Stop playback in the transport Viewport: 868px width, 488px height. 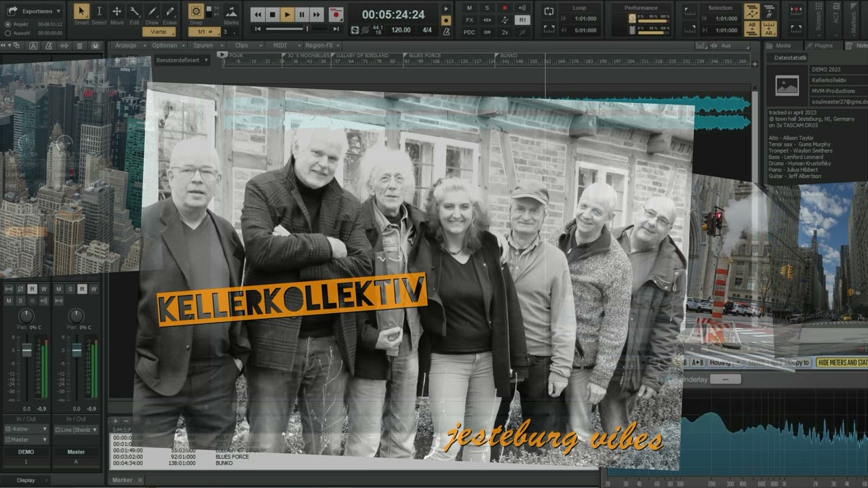(x=273, y=14)
